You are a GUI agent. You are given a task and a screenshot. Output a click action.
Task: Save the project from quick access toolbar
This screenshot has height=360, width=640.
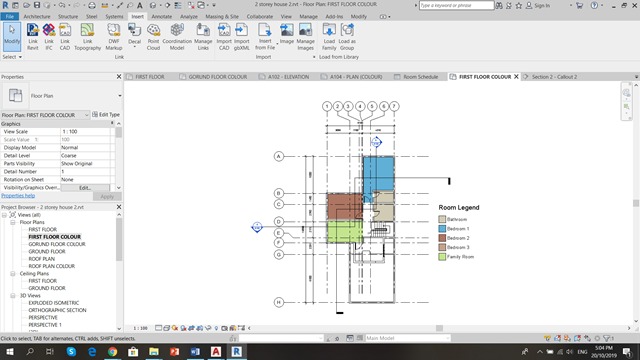pyautogui.click(x=37, y=5)
